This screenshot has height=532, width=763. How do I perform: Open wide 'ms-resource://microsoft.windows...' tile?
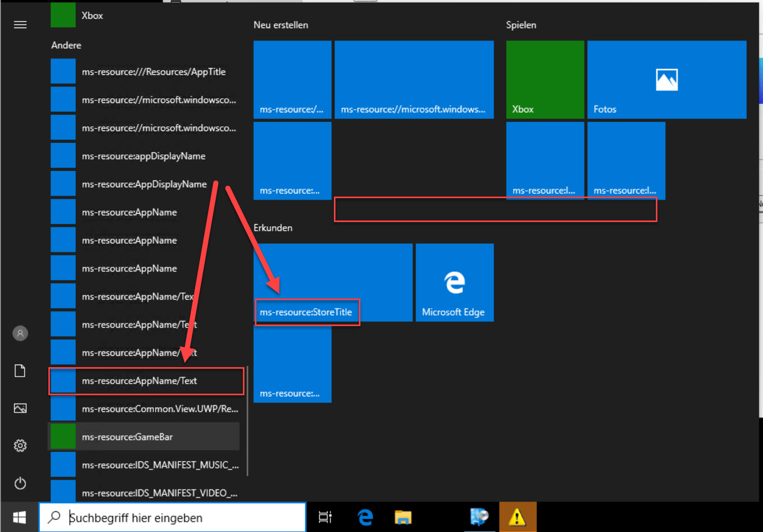(414, 80)
